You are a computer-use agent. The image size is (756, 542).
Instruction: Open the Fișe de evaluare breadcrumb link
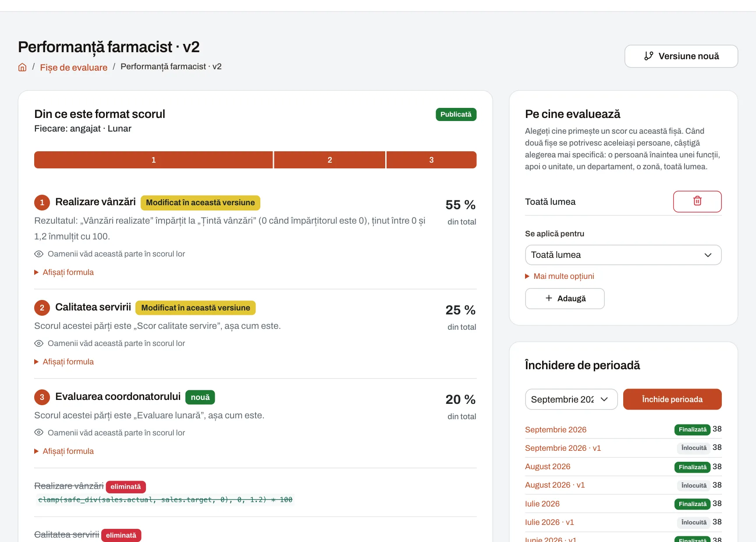point(74,68)
